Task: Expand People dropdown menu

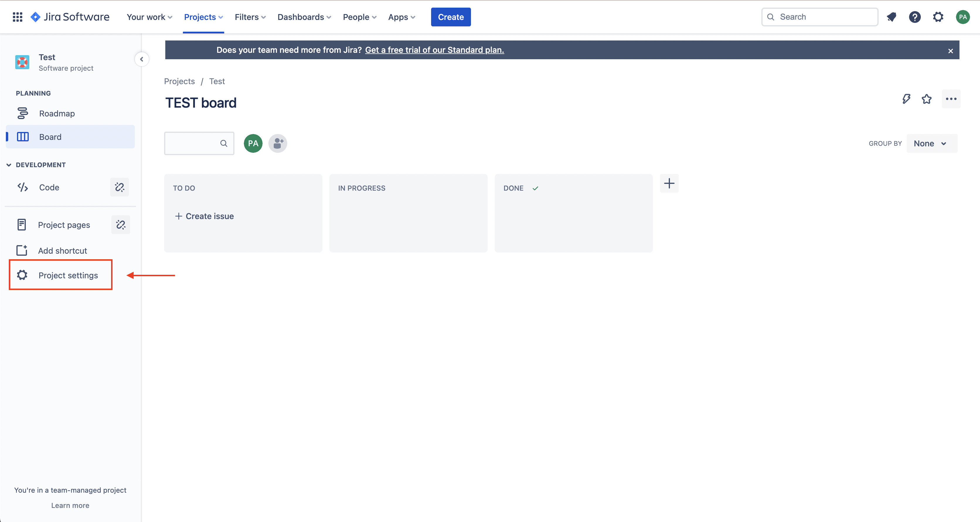Action: coord(360,17)
